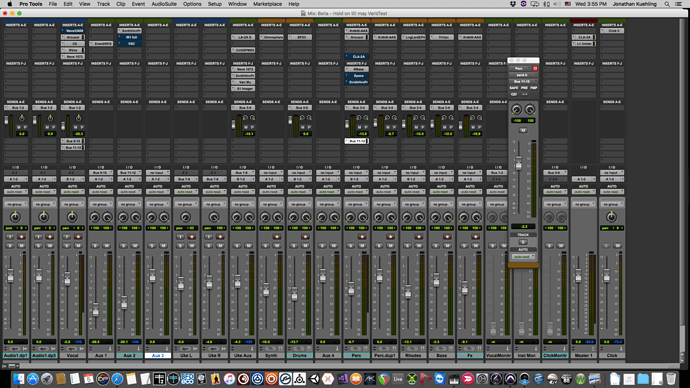Click the Uke L pan knob
690x388 pixels.
(186, 217)
